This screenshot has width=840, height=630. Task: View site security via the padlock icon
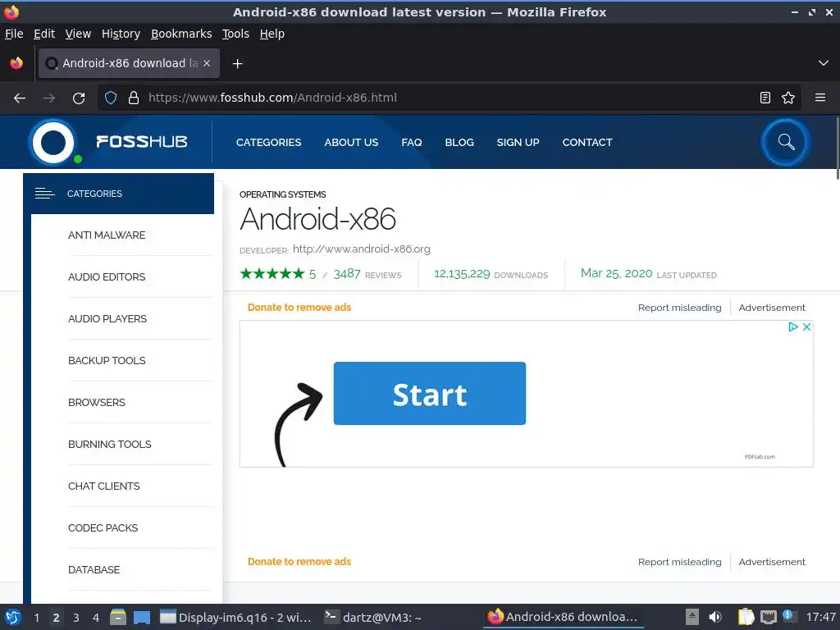point(134,98)
